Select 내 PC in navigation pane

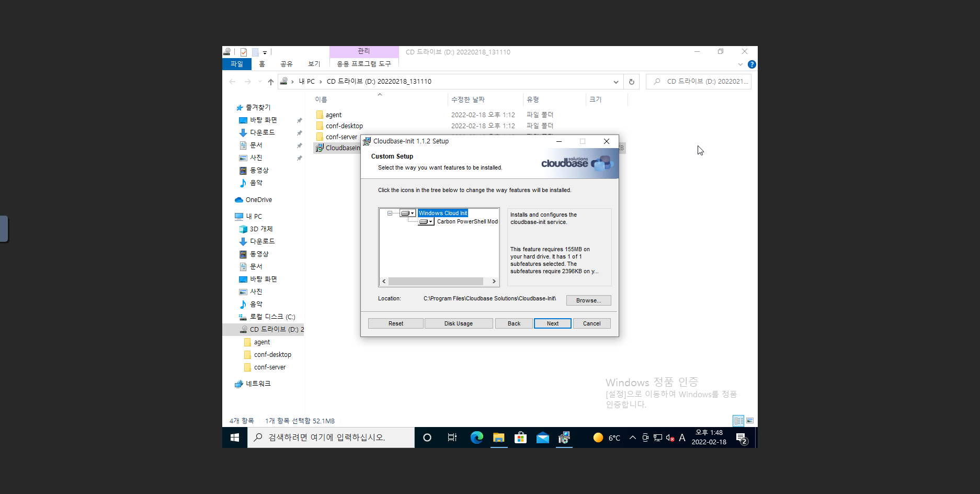pyautogui.click(x=254, y=216)
